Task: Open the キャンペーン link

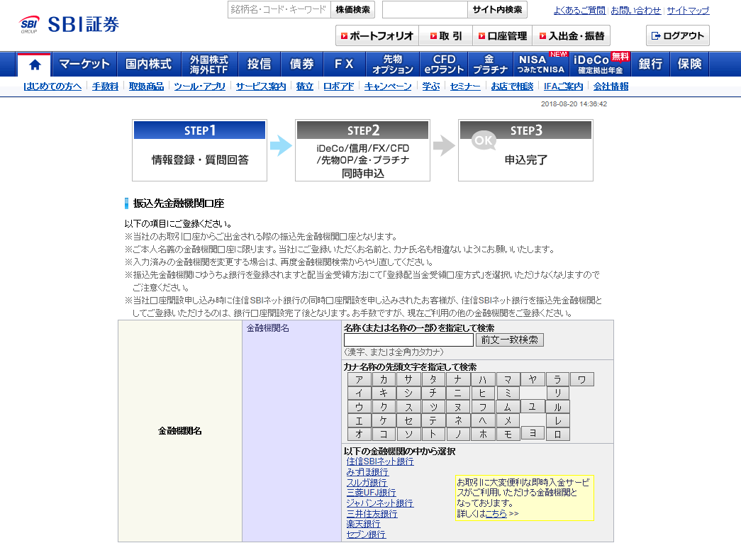Action: pyautogui.click(x=387, y=86)
